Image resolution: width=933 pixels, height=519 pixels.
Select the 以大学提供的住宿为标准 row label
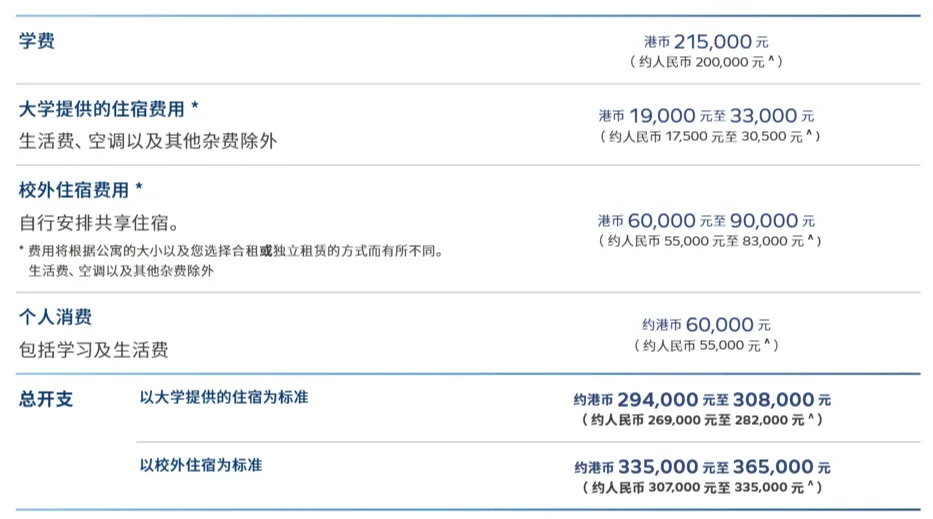coord(224,398)
